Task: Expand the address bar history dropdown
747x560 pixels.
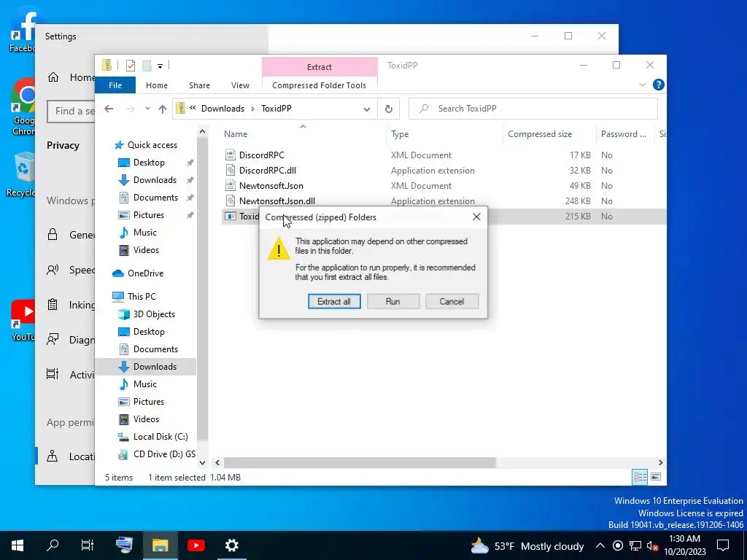Action: (367, 109)
